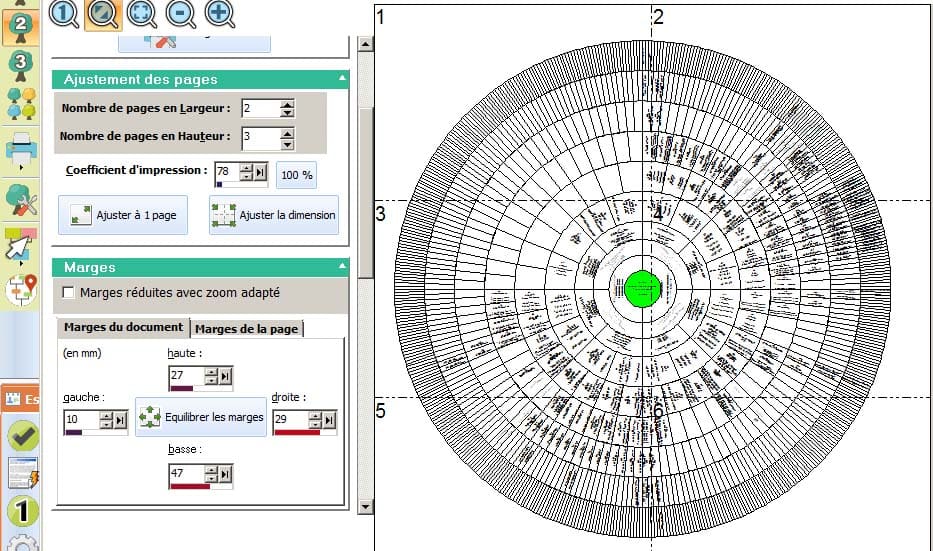Open the tree tools wrench icon
Screen dimensions: 933x551
(x=21, y=200)
